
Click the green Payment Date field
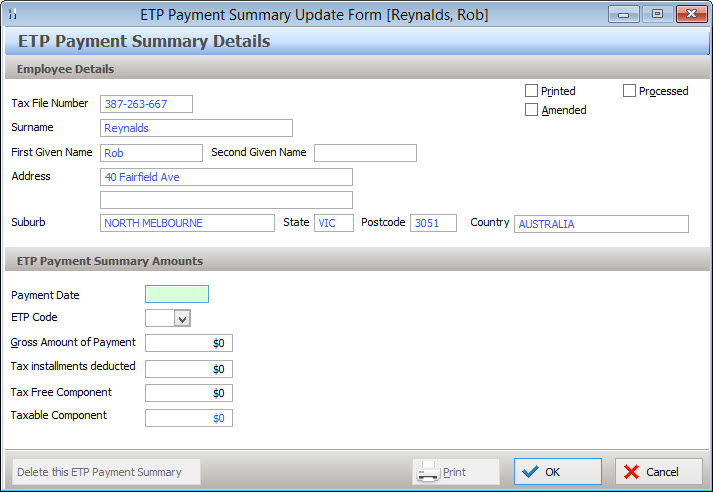point(177,294)
